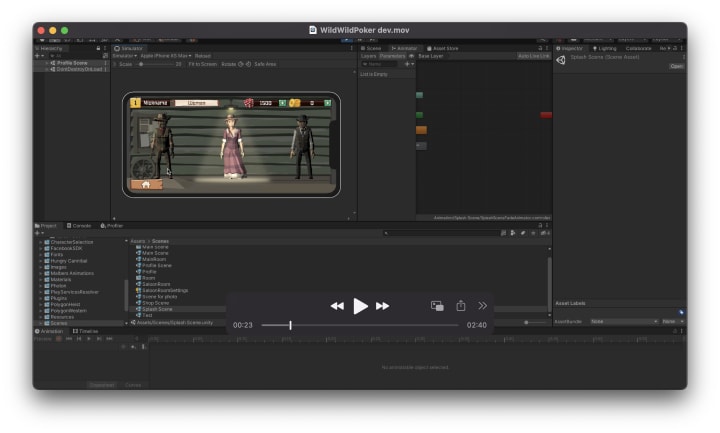Screen dimensions: 720x433
Task: Click the Base Layer breadcrumb
Action: click(x=431, y=56)
